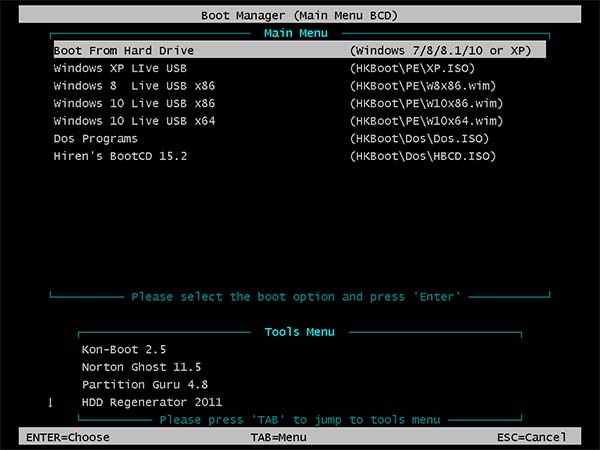600x450 pixels.
Task: Click the ESC=Cancel hint
Action: [x=532, y=437]
